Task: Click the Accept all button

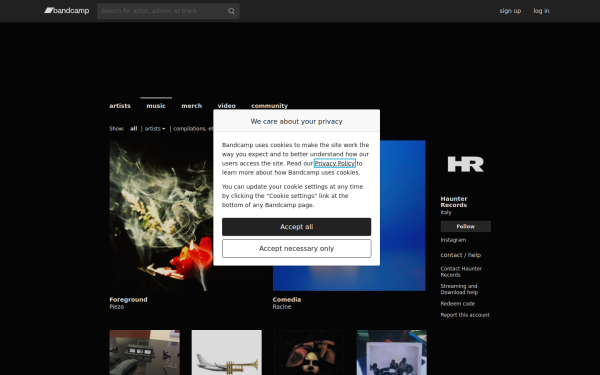Action: (297, 227)
